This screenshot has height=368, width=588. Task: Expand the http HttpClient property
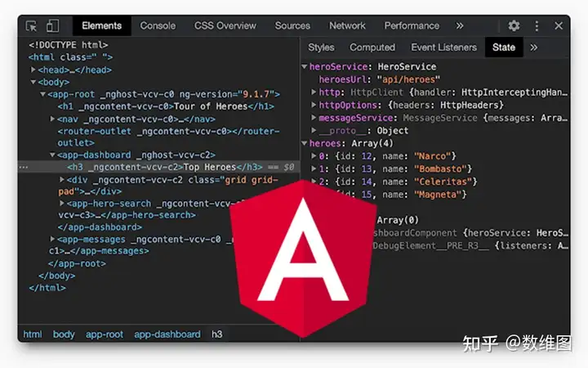[314, 92]
